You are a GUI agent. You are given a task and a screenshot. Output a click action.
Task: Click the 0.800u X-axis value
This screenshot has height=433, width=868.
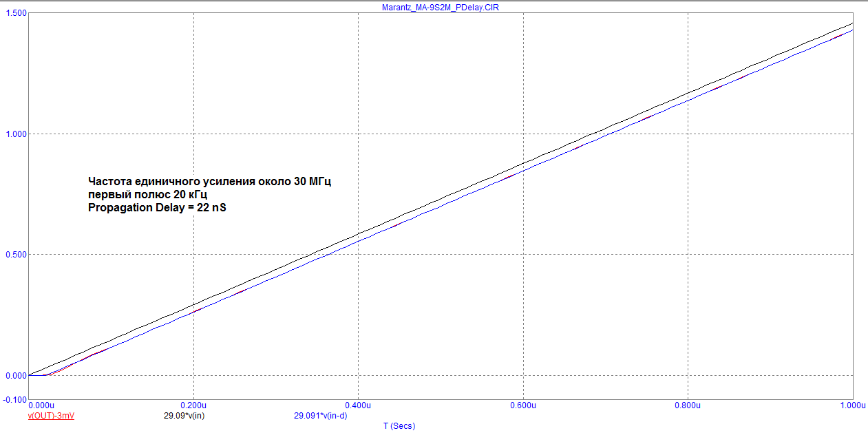click(x=688, y=406)
